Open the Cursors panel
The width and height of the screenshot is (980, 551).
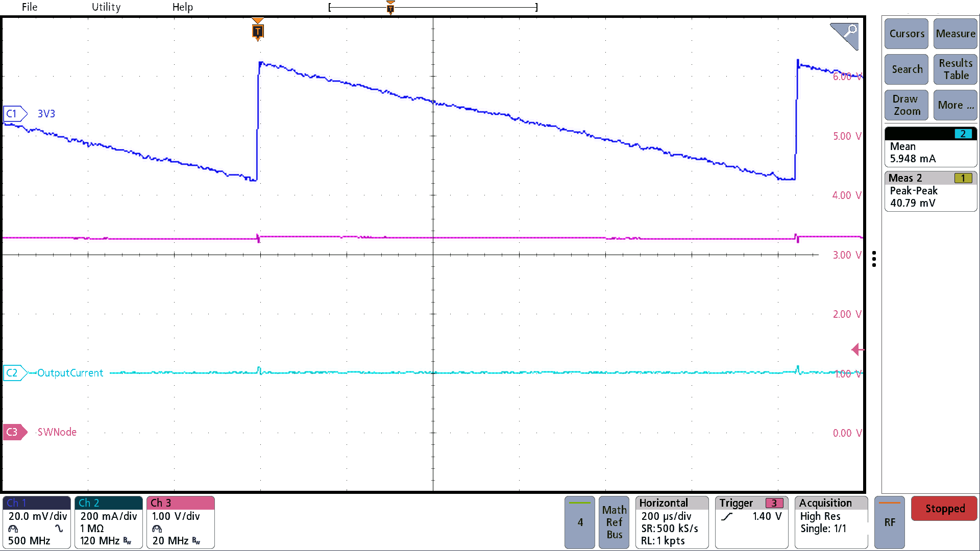[906, 34]
